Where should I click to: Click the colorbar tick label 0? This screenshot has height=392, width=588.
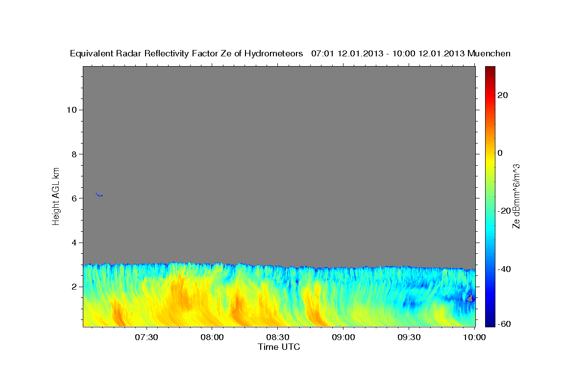501,153
